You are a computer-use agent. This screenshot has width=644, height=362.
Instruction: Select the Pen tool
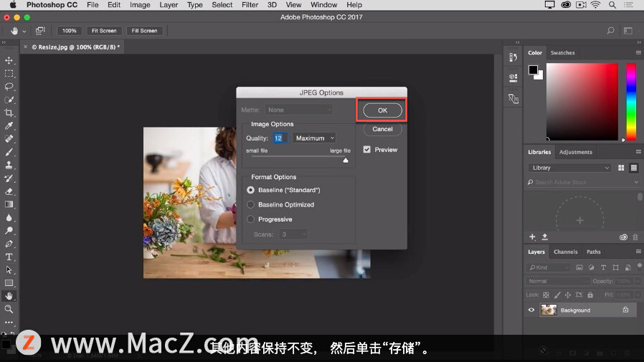coord(9,244)
